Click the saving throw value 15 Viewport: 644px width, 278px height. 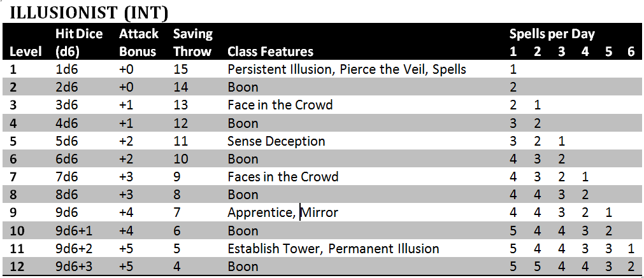tap(180, 69)
